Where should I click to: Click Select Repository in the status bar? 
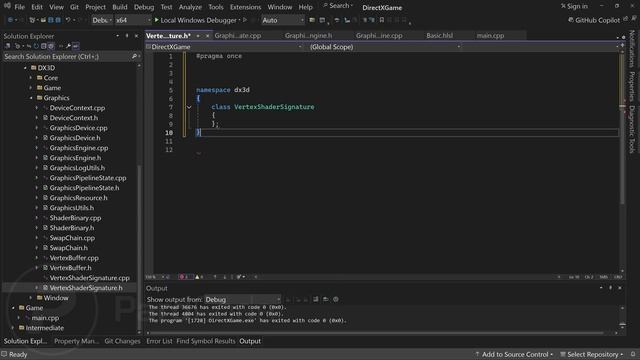click(x=592, y=354)
